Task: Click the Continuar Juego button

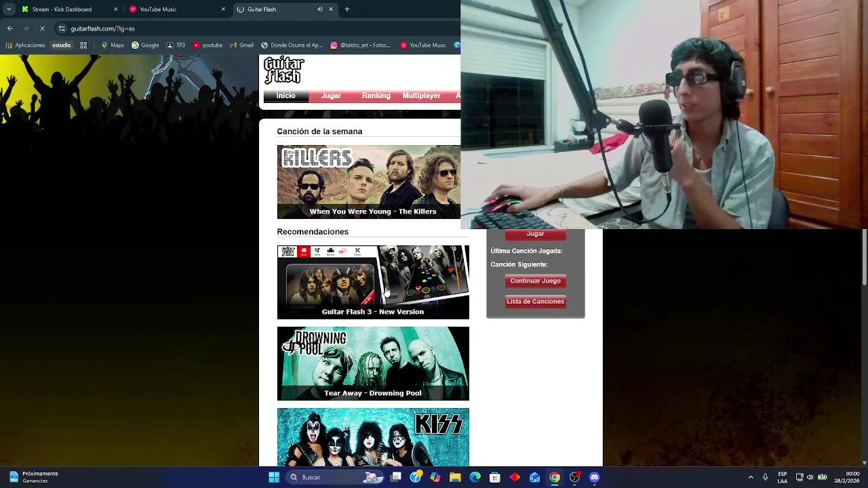Action: click(535, 281)
